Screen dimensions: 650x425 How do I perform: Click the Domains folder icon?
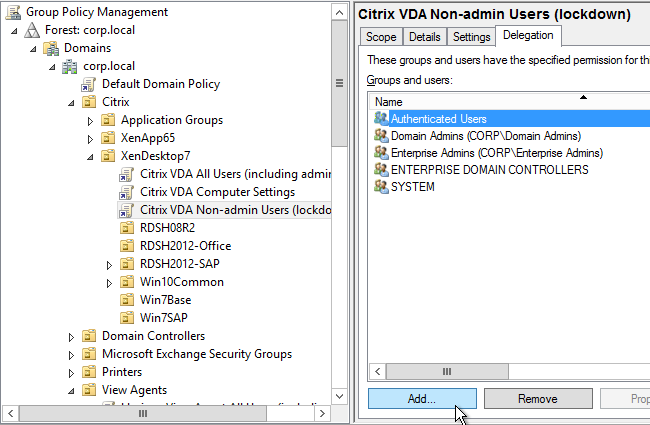[51, 48]
